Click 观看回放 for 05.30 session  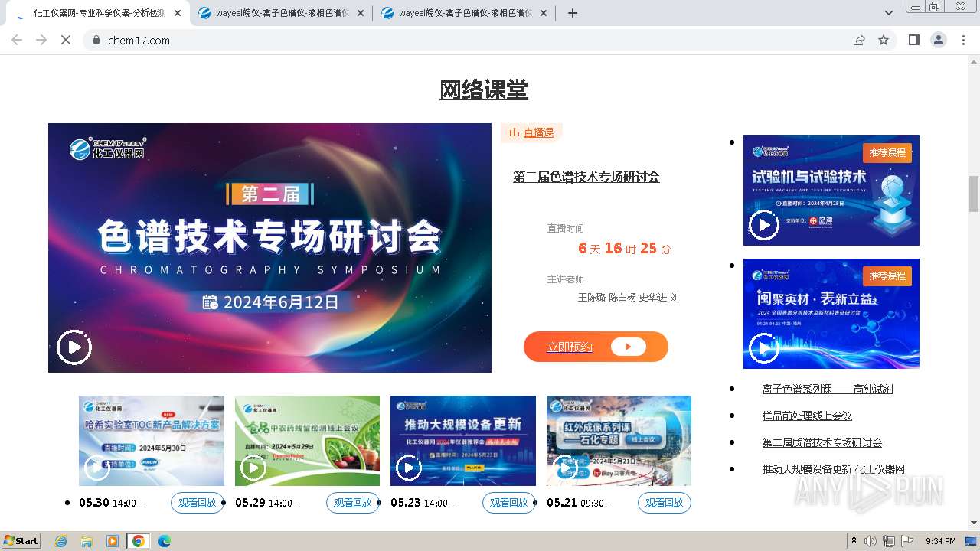point(198,503)
